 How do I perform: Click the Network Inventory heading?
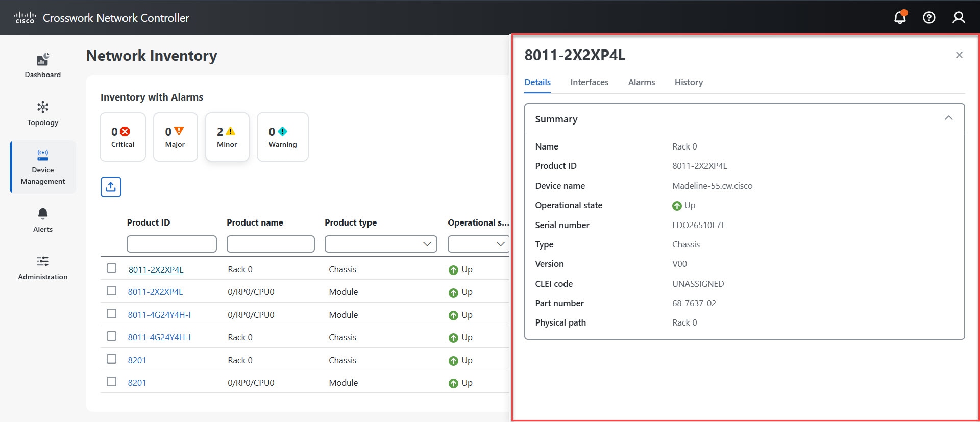[x=152, y=55]
